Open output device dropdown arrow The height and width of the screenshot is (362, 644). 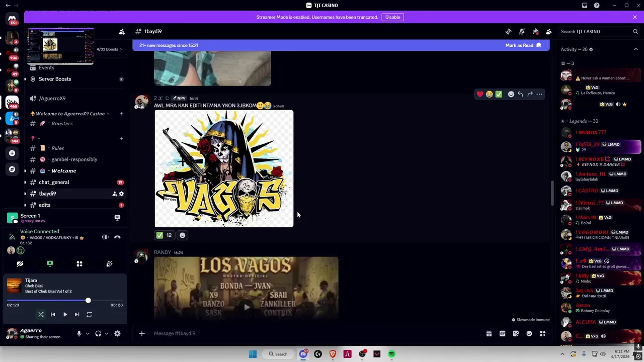[106, 333]
